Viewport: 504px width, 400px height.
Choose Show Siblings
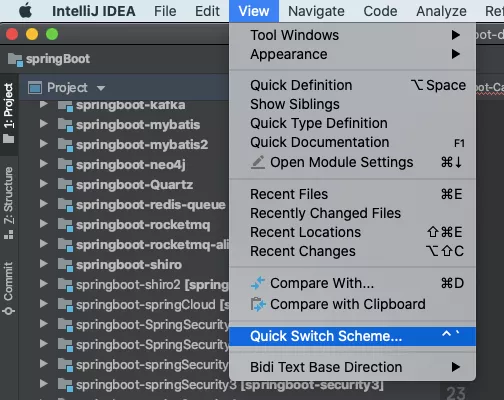[352, 104]
